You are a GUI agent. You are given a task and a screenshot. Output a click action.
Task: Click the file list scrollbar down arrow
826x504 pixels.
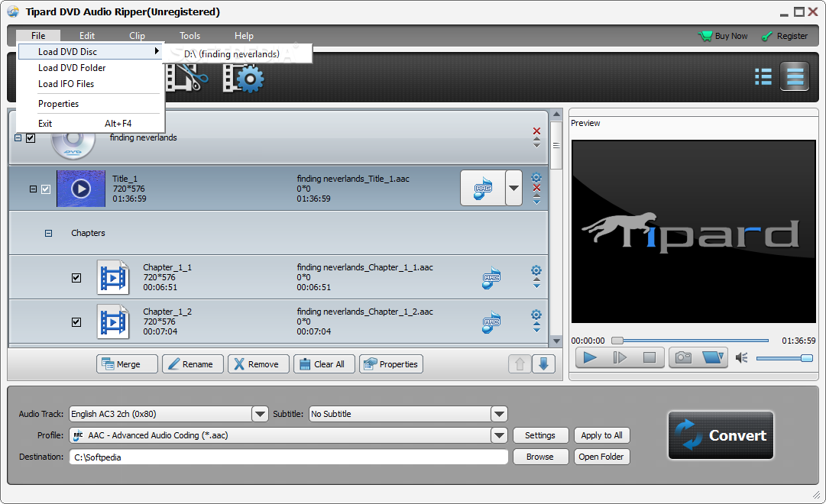556,341
